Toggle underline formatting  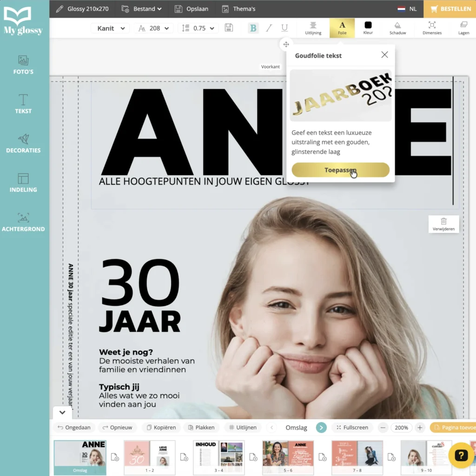(x=284, y=28)
